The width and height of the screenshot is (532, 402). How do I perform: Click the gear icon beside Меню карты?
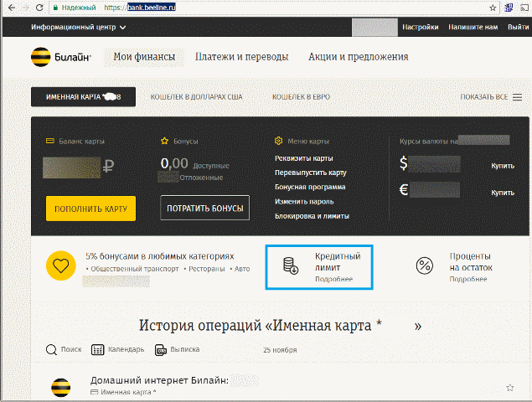pos(278,141)
